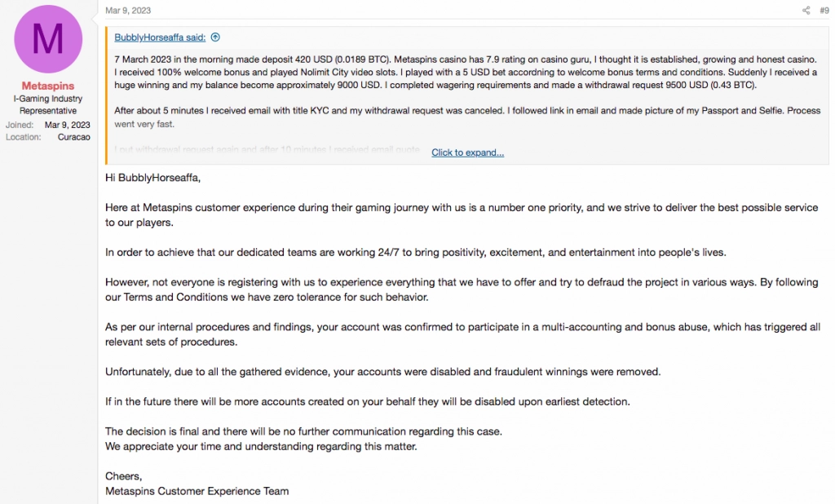The height and width of the screenshot is (504, 835).
Task: Click inside the quoted deposit text block
Action: pos(408,72)
